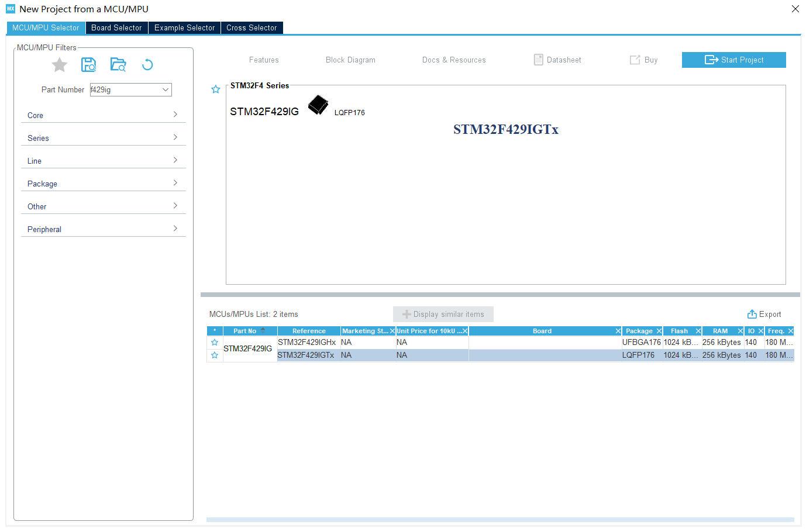The height and width of the screenshot is (532, 806).
Task: Remove the Marketing Status column with its X
Action: coord(392,331)
